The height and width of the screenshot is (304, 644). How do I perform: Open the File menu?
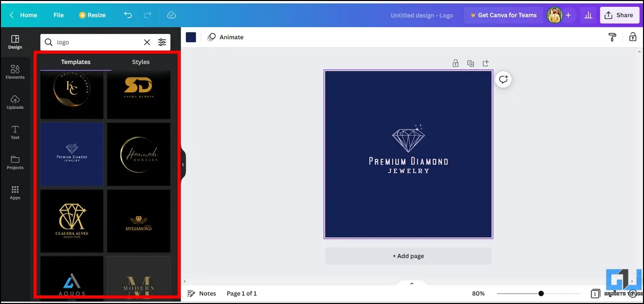coord(59,15)
